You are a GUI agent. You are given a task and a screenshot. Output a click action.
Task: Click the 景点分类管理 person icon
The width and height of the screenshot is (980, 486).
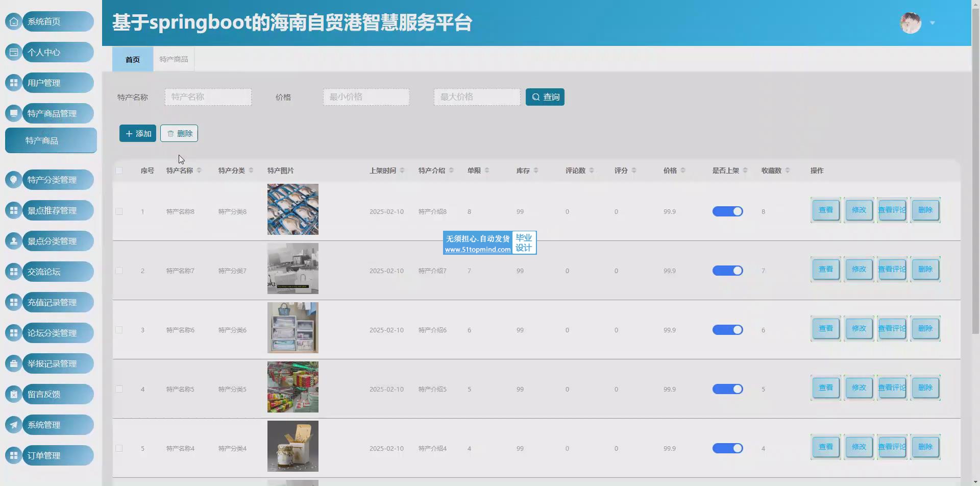point(14,241)
